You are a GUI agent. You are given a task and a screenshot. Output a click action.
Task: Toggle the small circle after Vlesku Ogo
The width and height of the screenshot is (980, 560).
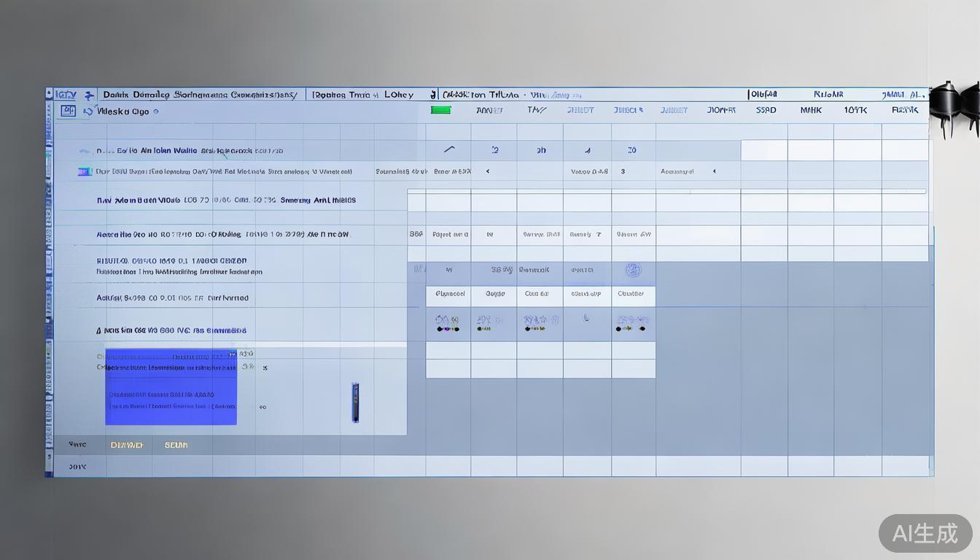(x=156, y=112)
